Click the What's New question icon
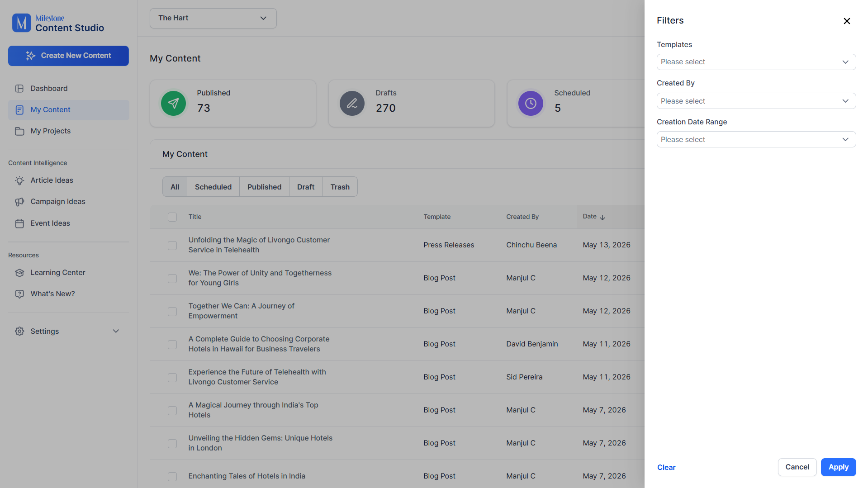The image size is (868, 488). [x=19, y=294]
